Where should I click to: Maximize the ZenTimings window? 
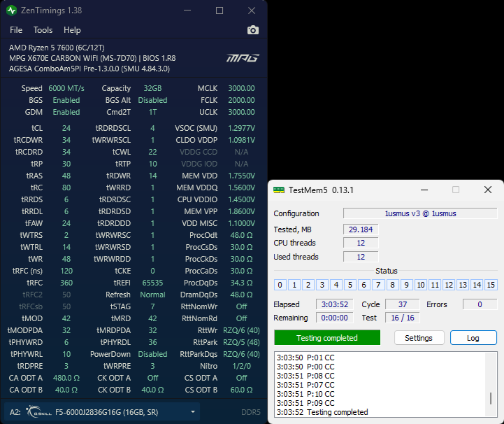click(x=219, y=10)
